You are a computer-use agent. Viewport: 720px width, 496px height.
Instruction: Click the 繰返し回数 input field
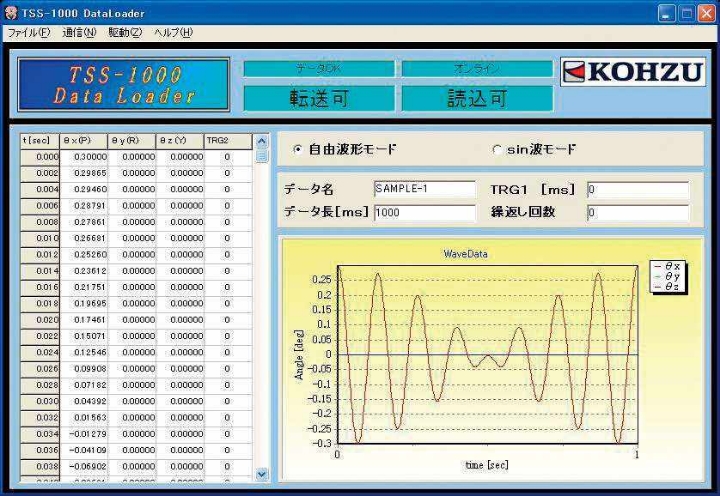638,213
